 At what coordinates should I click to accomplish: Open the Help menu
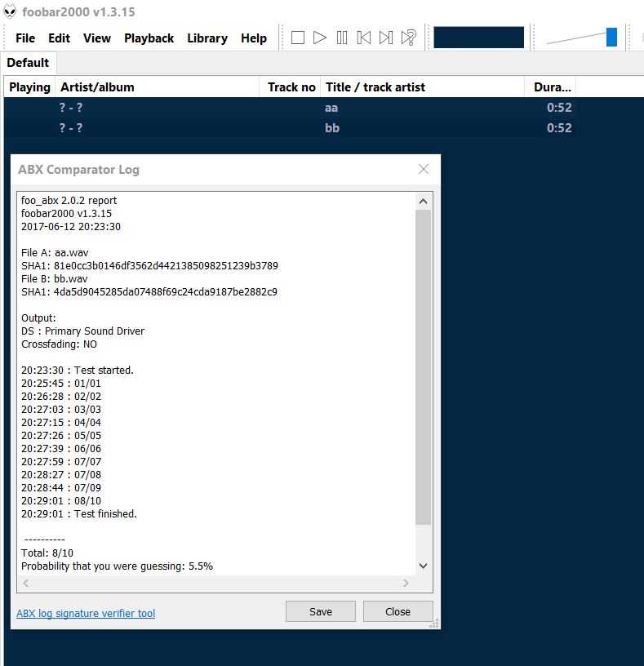(x=254, y=38)
